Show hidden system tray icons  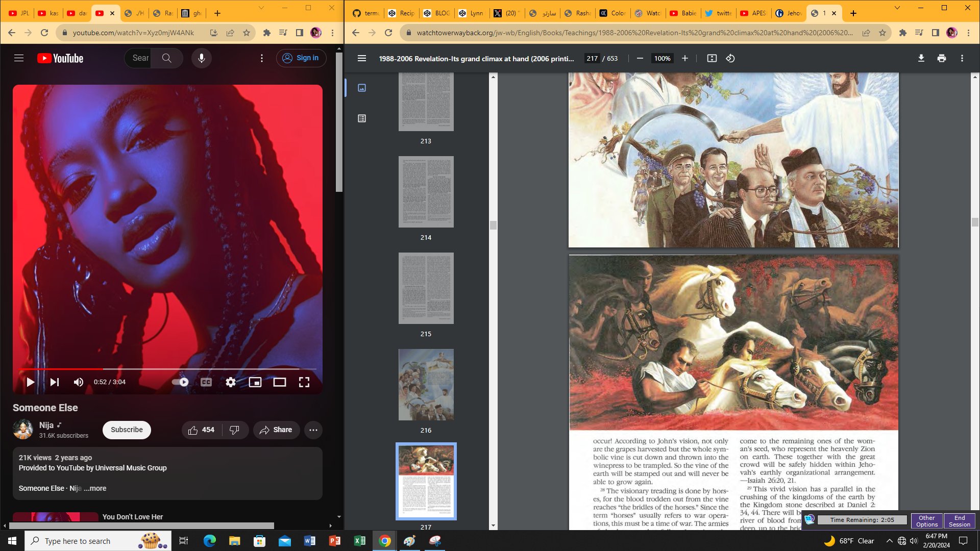click(x=890, y=541)
